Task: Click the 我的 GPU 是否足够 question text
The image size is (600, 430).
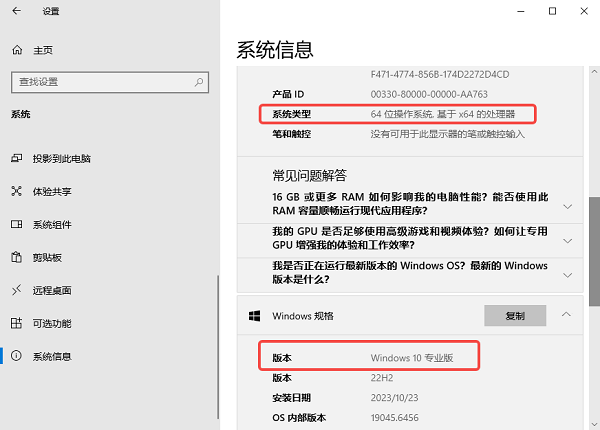Action: coord(410,238)
